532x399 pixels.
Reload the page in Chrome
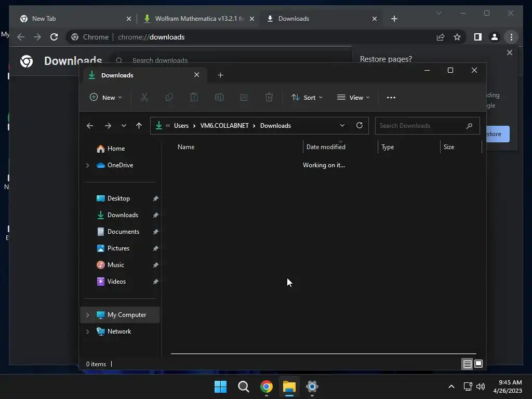(54, 37)
